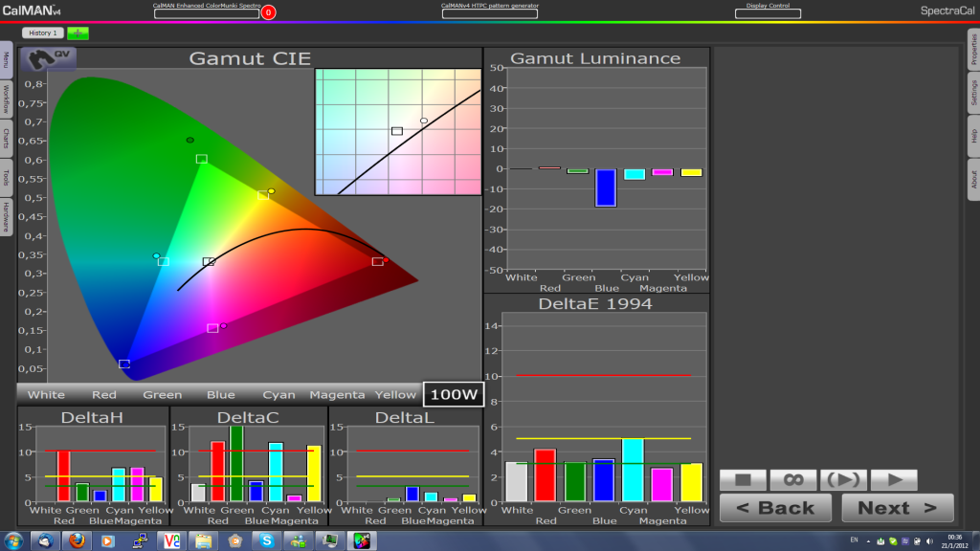Click the stop measurement square icon
980x551 pixels.
(744, 479)
